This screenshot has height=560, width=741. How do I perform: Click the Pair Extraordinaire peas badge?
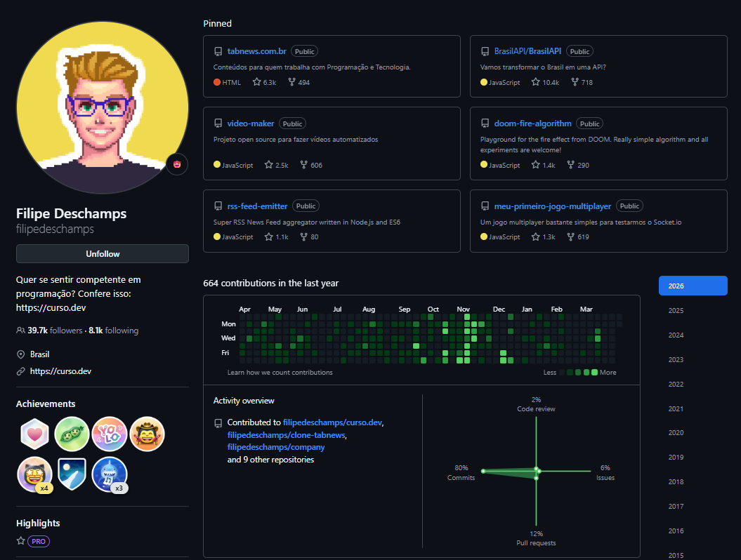point(72,434)
